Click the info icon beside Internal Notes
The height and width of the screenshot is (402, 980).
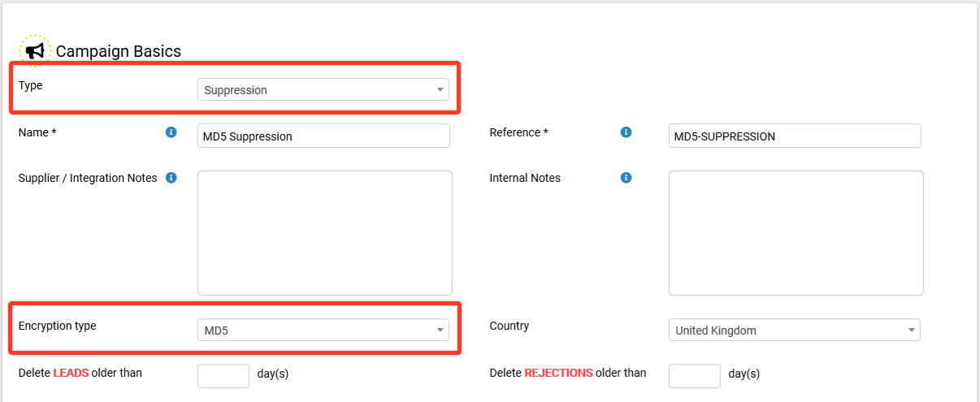coord(626,178)
